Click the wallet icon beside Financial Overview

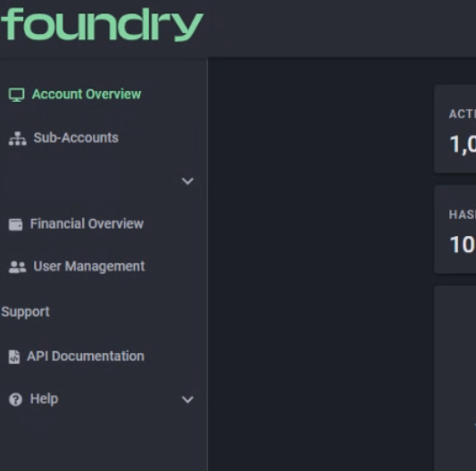tap(15, 224)
